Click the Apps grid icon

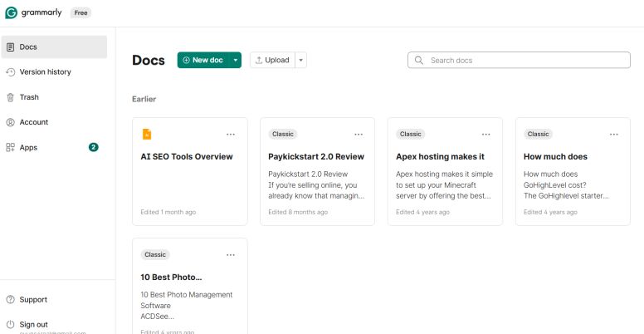(x=10, y=147)
